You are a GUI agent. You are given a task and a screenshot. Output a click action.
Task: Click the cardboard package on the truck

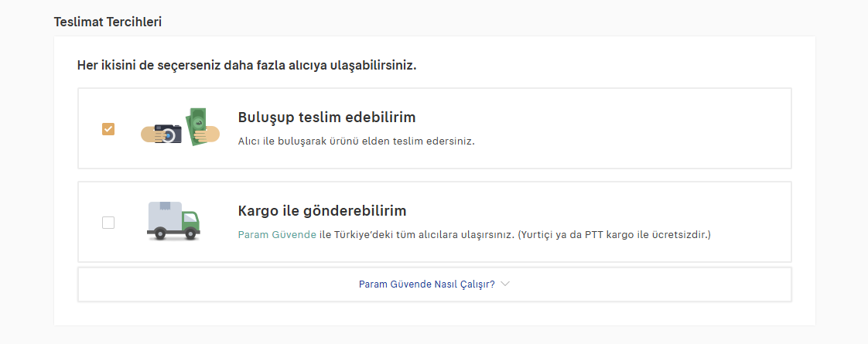165,207
